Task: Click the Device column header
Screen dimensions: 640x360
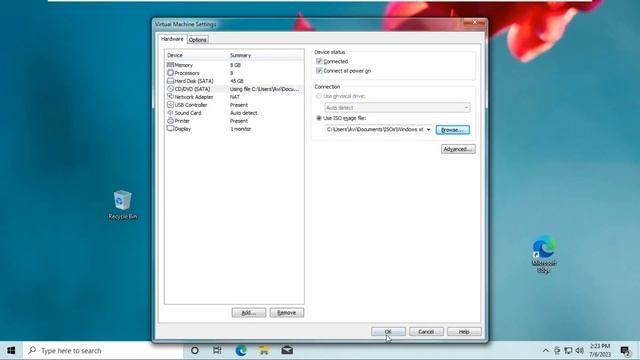Action: pyautogui.click(x=197, y=55)
